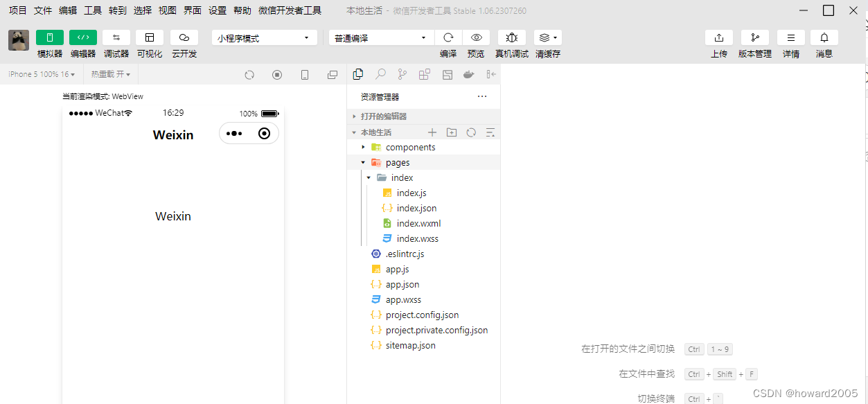Click the 编译 compile refresh icon

(448, 37)
